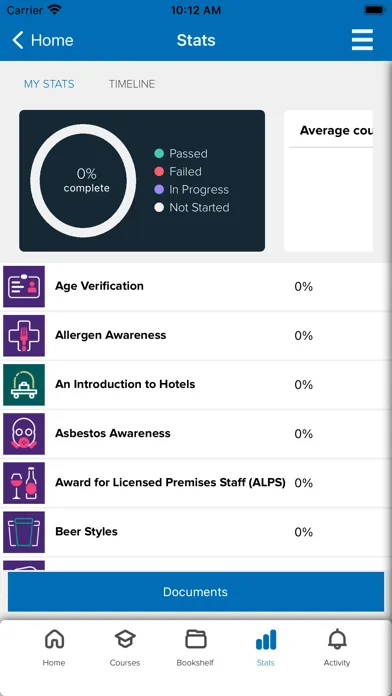The height and width of the screenshot is (696, 392).
Task: Open Award for Licensed Premises Staff row
Action: pyautogui.click(x=196, y=482)
